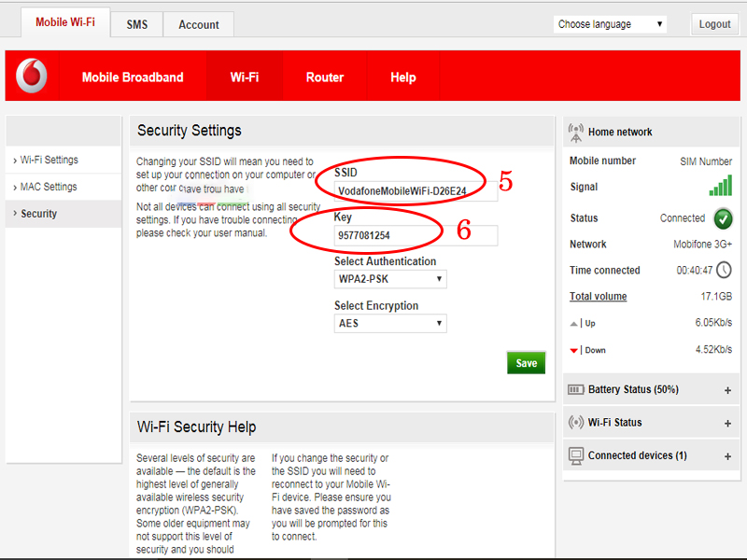
Task: Open the Select Encryption dropdown
Action: (x=390, y=324)
